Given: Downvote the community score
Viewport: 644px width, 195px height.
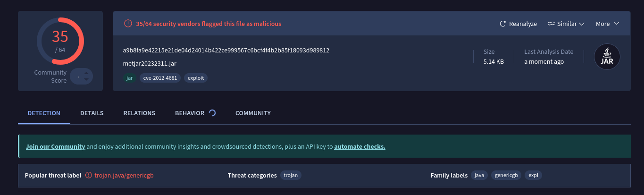Looking at the screenshot, I should [x=86, y=79].
